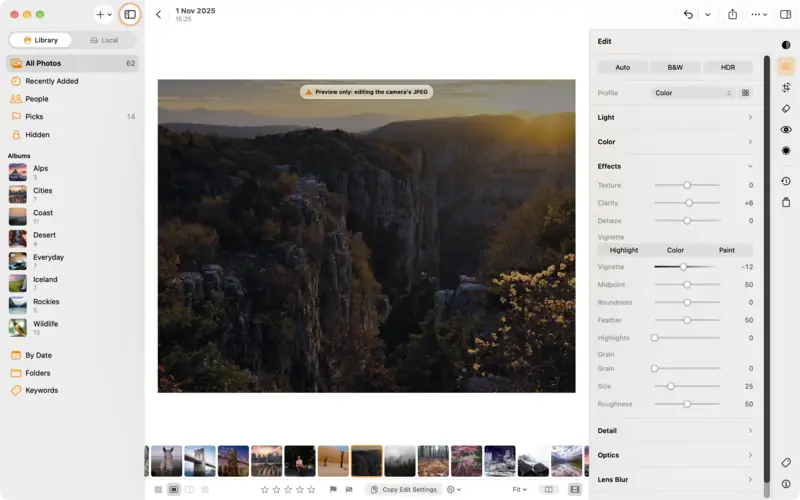
Task: Undo the last edit with the curved arrow
Action: coord(688,14)
